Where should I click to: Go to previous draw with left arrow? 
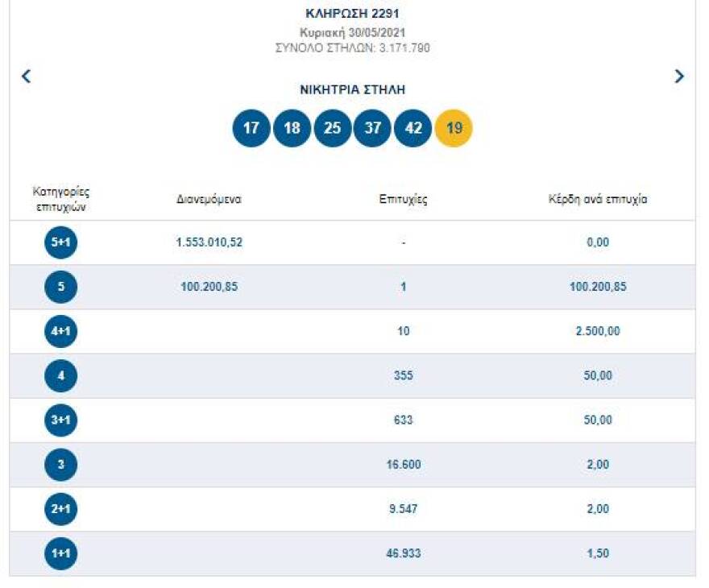26,77
